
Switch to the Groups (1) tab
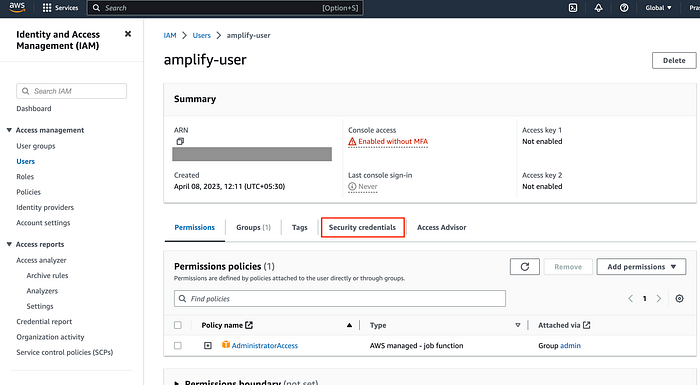[x=253, y=227]
